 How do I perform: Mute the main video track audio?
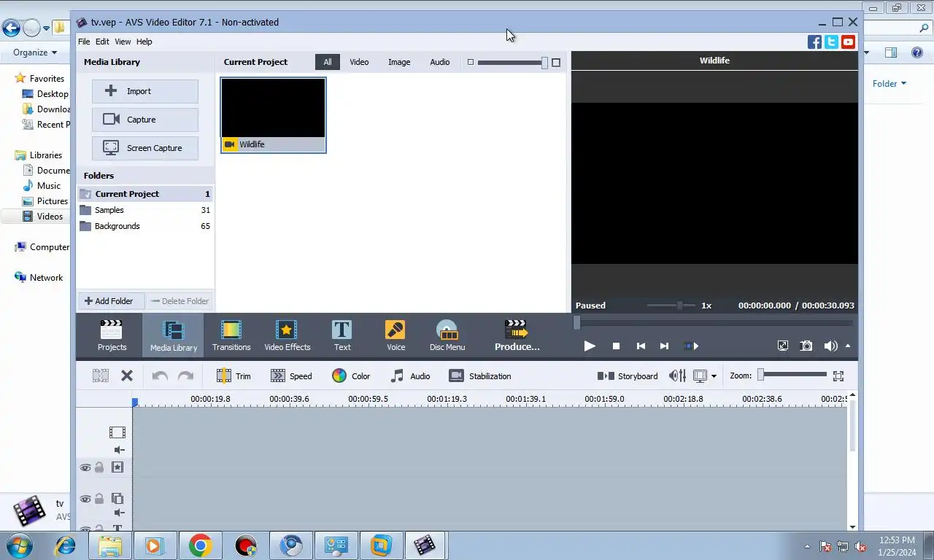click(120, 450)
